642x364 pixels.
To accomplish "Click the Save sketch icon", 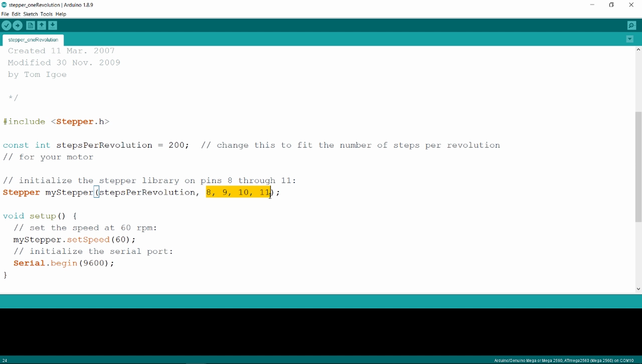I will pyautogui.click(x=52, y=25).
